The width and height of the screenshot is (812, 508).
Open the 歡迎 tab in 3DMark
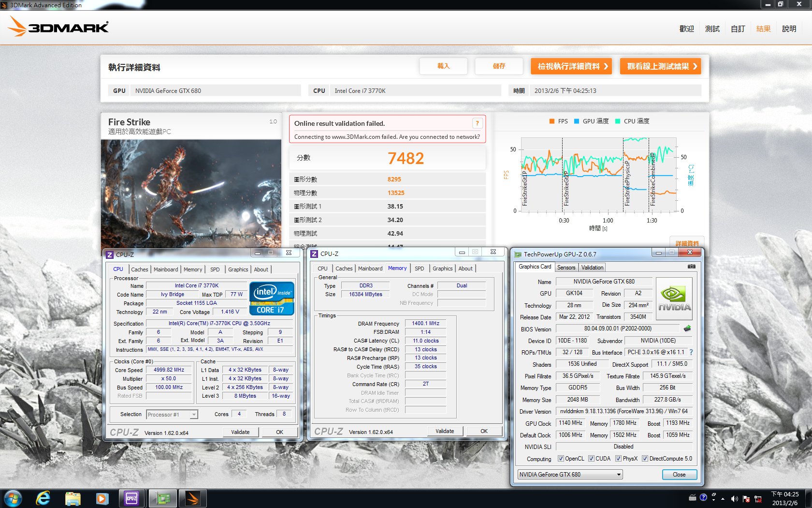point(686,29)
